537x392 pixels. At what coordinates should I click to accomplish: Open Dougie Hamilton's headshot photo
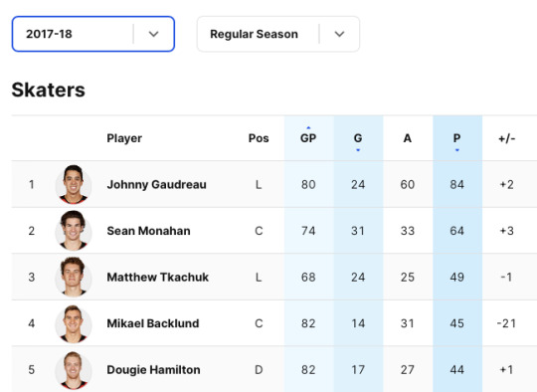coord(74,370)
